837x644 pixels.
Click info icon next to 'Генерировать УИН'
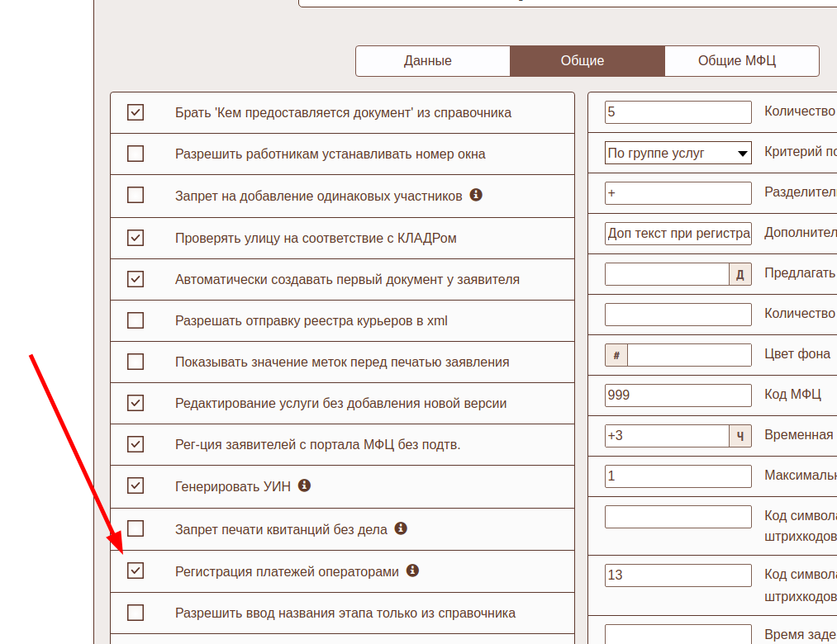(304, 485)
